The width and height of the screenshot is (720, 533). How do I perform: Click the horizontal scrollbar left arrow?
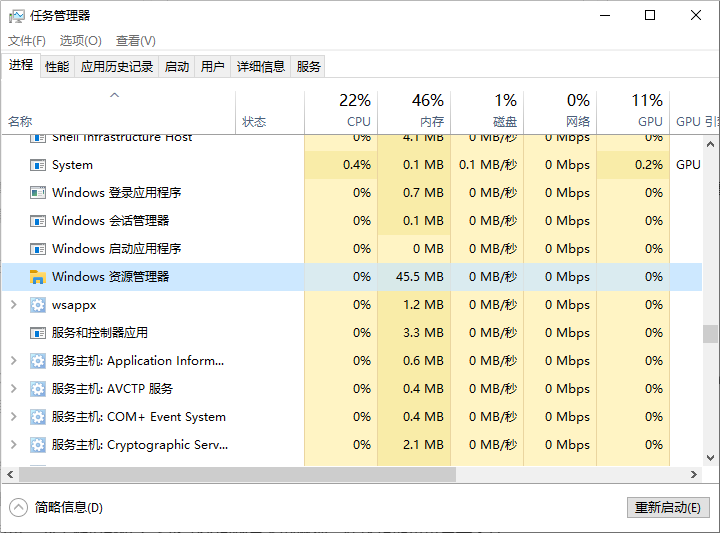pyautogui.click(x=10, y=475)
